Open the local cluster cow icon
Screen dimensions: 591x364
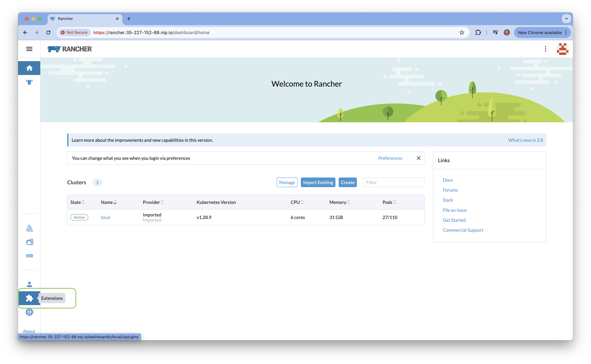click(x=29, y=82)
